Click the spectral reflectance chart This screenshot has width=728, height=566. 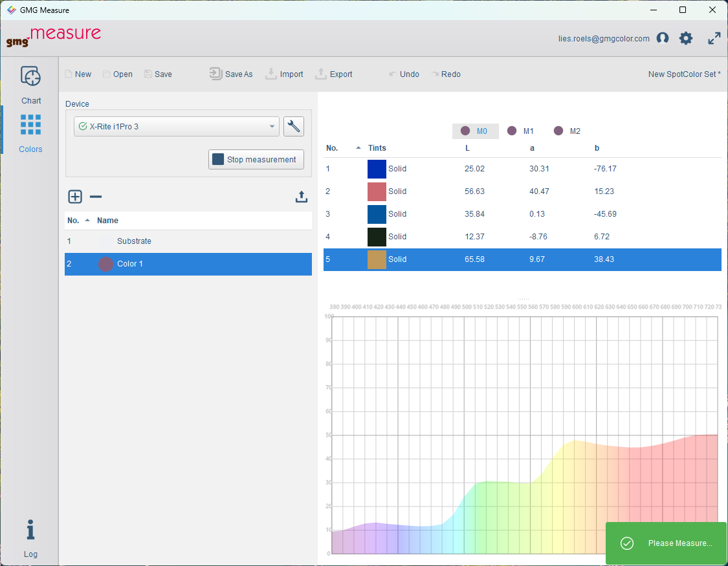click(525, 435)
